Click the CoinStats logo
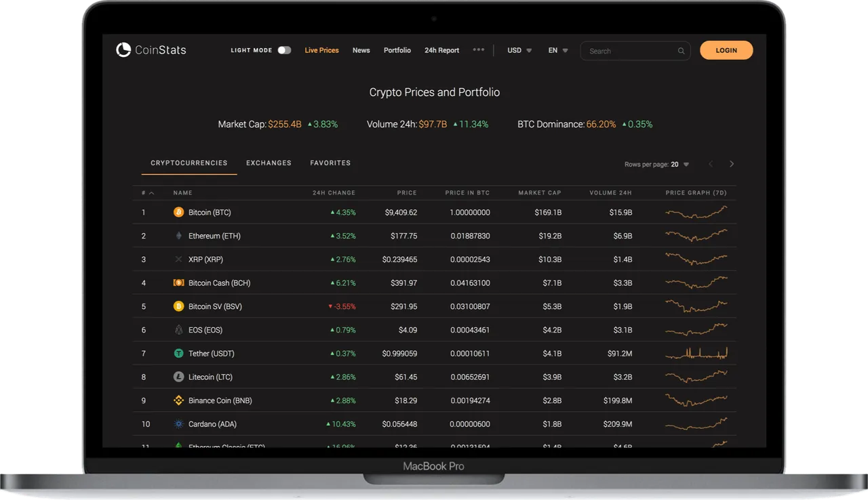This screenshot has width=868, height=500. [151, 50]
